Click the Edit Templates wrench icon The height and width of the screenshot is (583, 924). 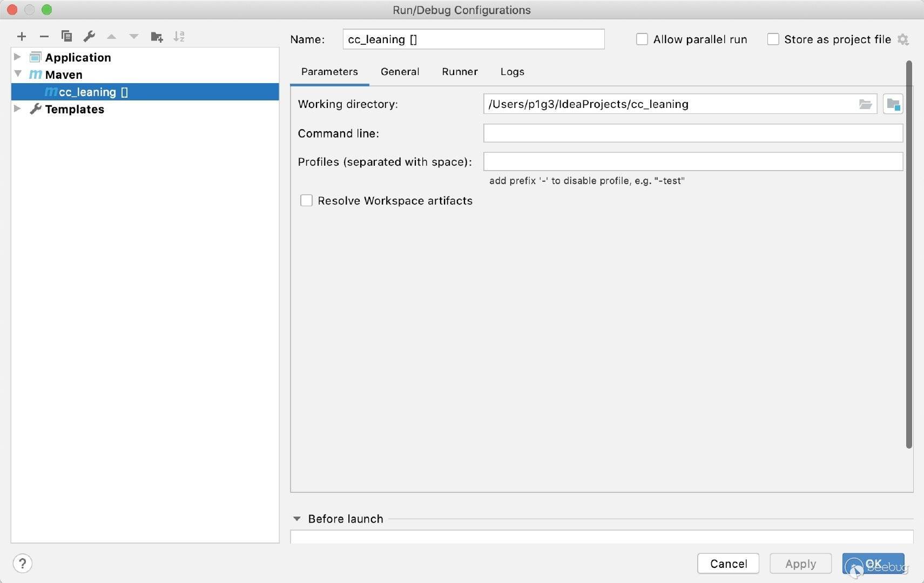pyautogui.click(x=89, y=37)
